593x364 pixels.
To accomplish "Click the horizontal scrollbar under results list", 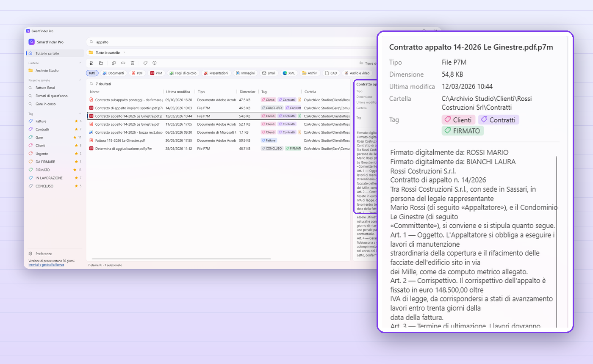I will click(x=181, y=259).
